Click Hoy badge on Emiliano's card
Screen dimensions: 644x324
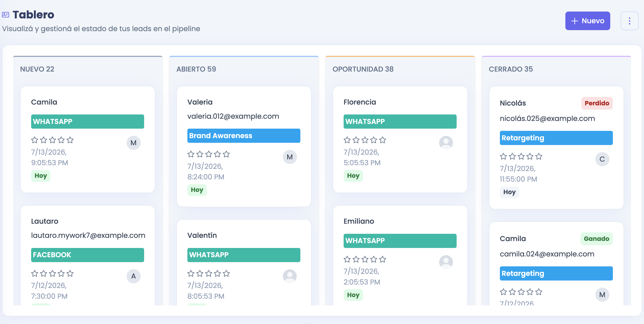(x=353, y=295)
